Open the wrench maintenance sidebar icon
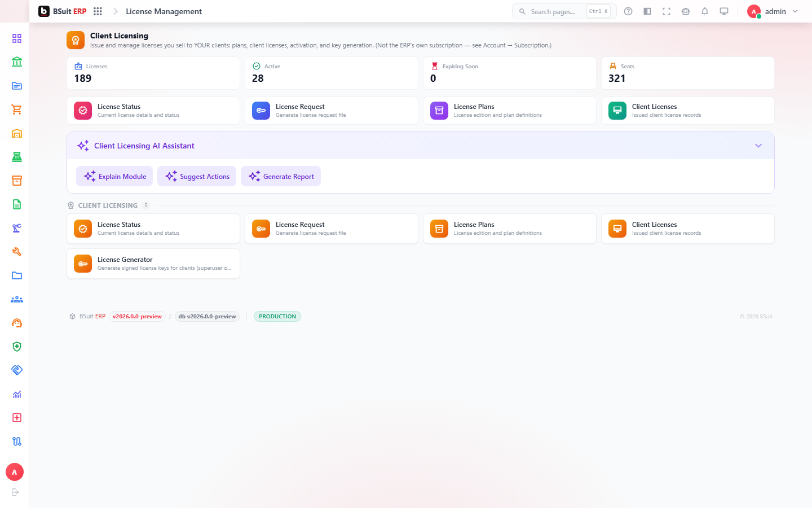The width and height of the screenshot is (812, 508). click(x=17, y=252)
